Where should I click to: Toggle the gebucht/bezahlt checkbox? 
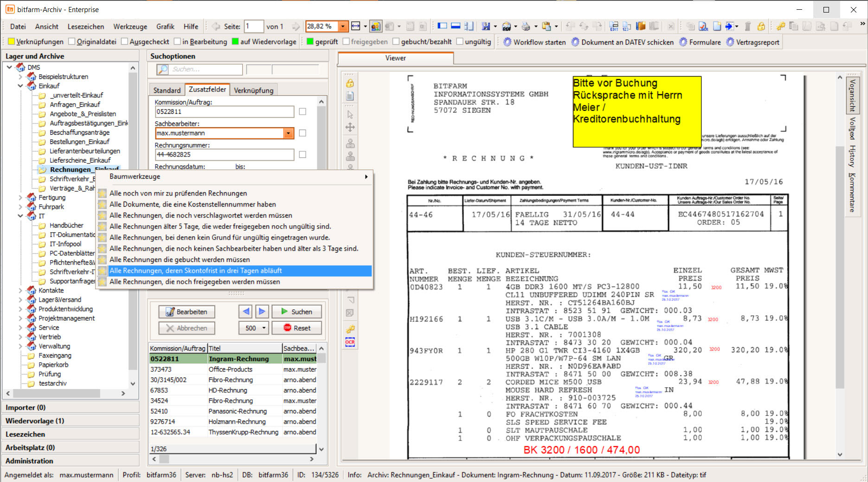point(396,42)
